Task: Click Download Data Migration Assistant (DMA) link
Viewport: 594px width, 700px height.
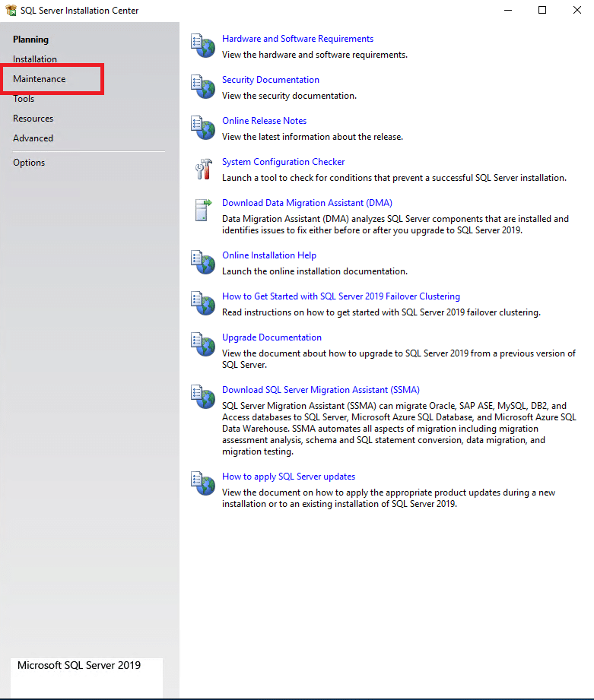Action: pyautogui.click(x=307, y=203)
